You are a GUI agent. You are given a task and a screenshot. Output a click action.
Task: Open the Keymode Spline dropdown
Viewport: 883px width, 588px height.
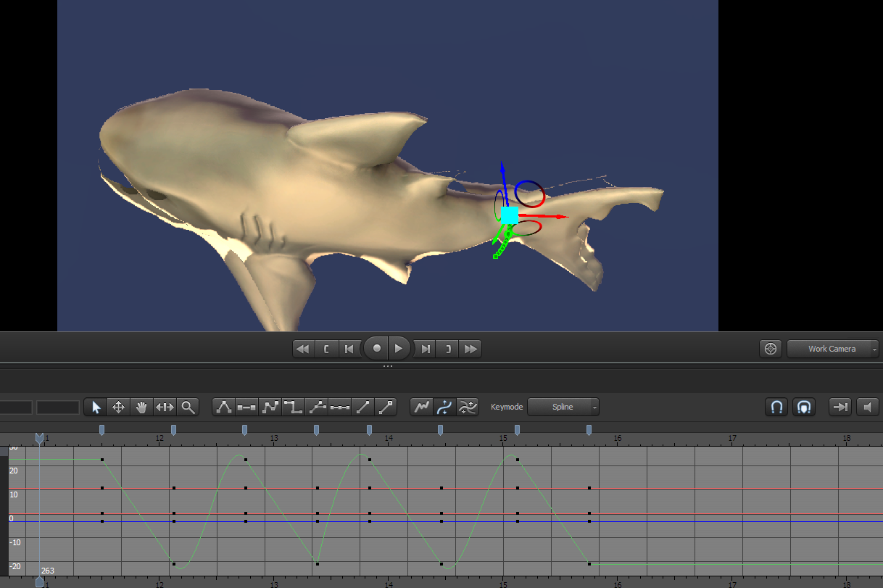[563, 407]
